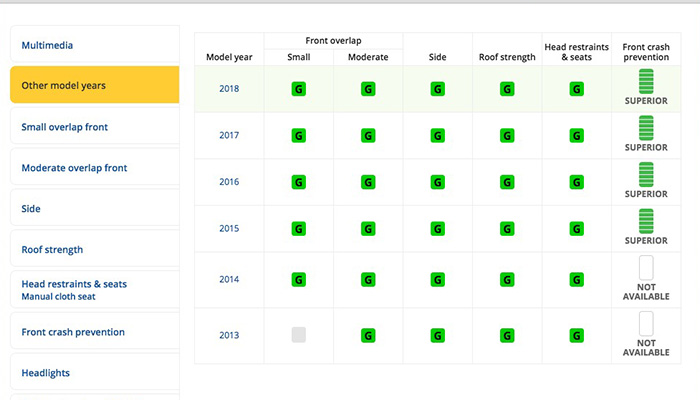Click 2018 Head restraints Good rating icon
Viewport: 700px width, 400px height.
tap(577, 89)
